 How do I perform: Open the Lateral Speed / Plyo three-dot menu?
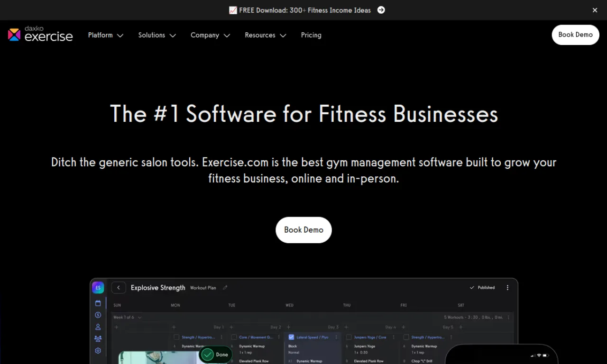coord(336,337)
